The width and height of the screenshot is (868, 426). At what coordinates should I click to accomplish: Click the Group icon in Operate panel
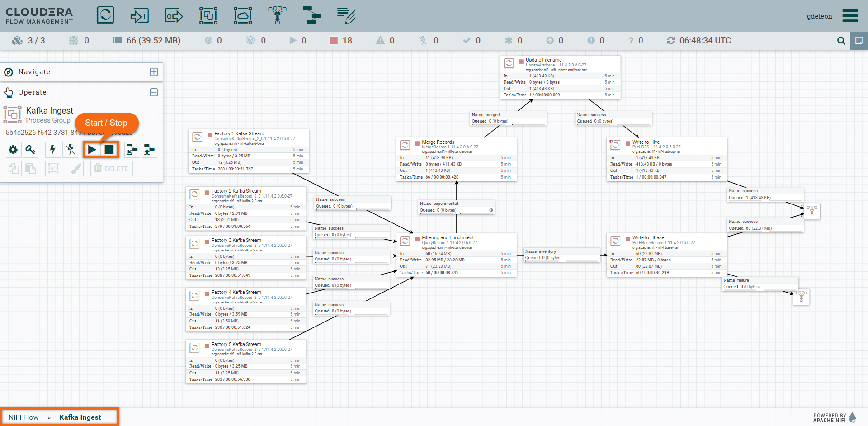[x=53, y=169]
